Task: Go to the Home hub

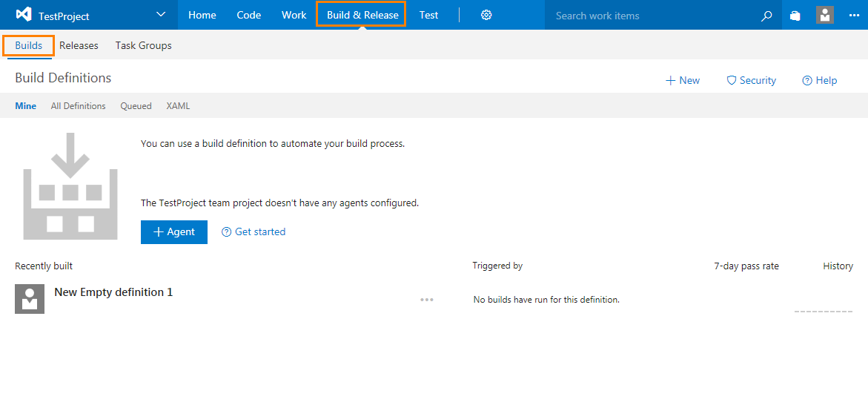Action: [202, 15]
